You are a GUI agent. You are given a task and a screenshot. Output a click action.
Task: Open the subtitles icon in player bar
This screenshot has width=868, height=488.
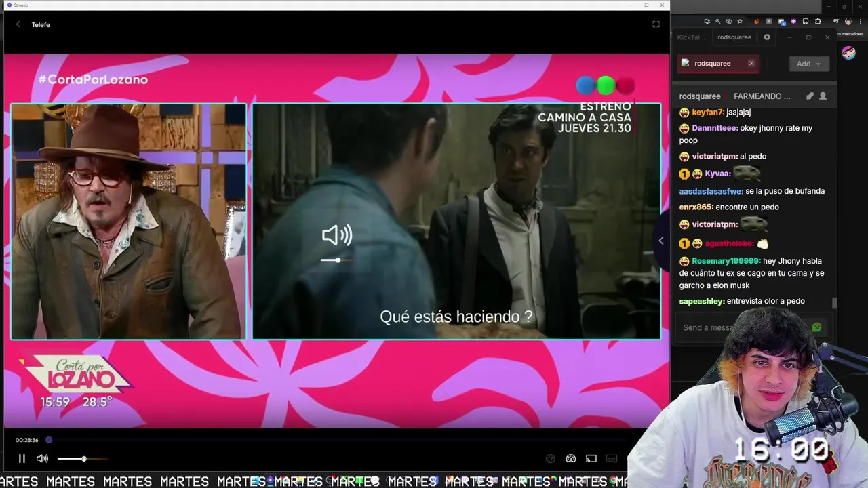click(612, 459)
